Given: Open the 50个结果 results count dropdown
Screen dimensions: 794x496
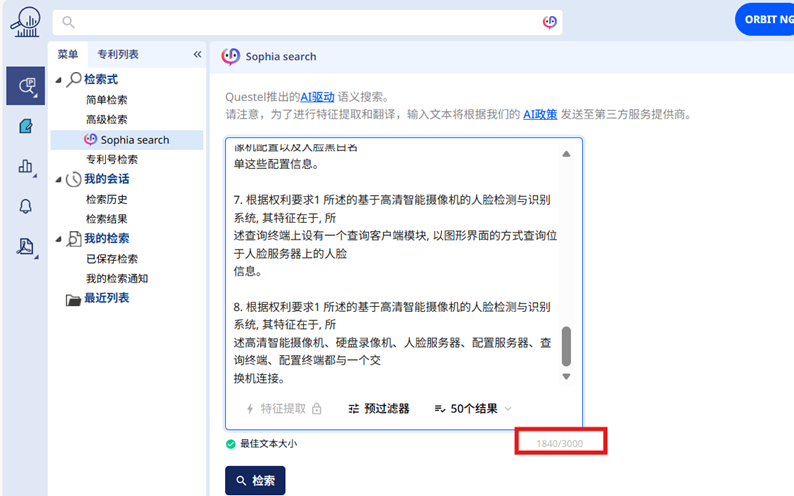Looking at the screenshot, I should pyautogui.click(x=473, y=408).
